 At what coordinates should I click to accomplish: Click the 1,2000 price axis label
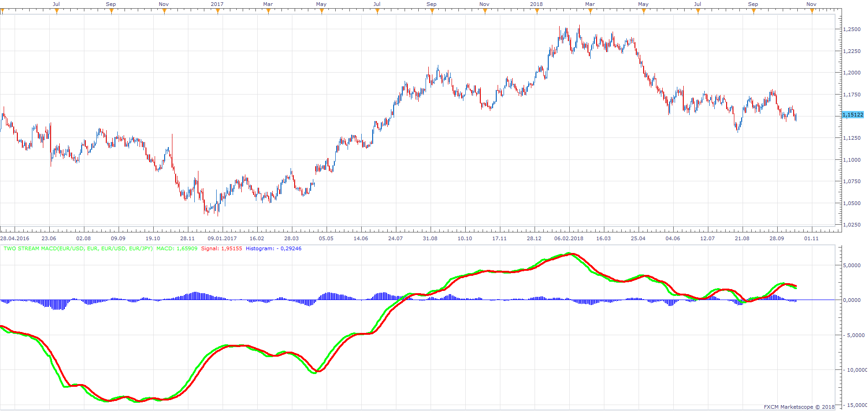[852, 73]
